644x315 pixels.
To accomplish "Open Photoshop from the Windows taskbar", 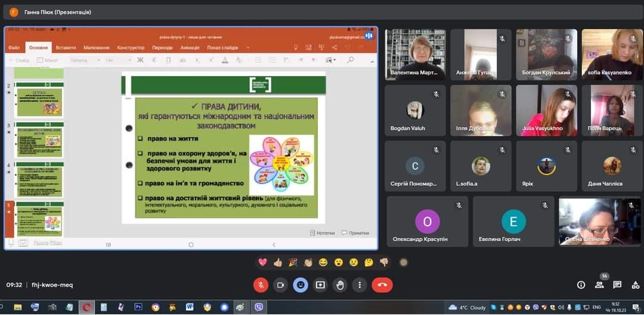I will 138,307.
